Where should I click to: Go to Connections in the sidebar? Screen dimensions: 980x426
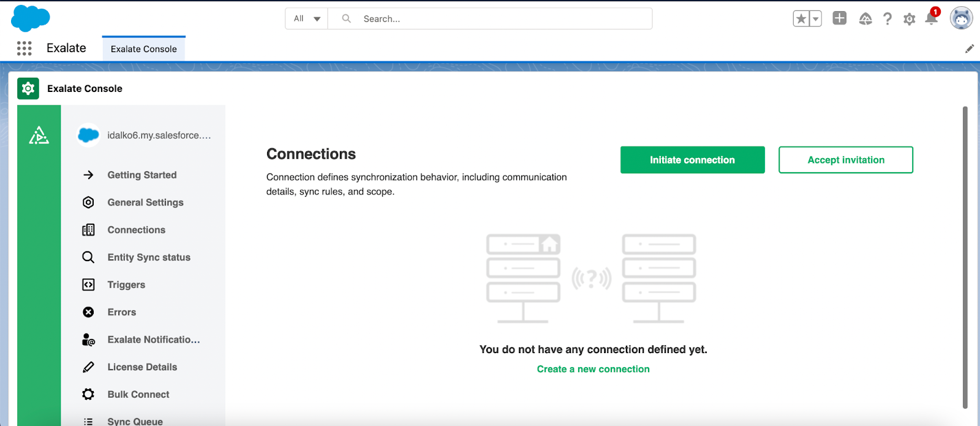(137, 230)
